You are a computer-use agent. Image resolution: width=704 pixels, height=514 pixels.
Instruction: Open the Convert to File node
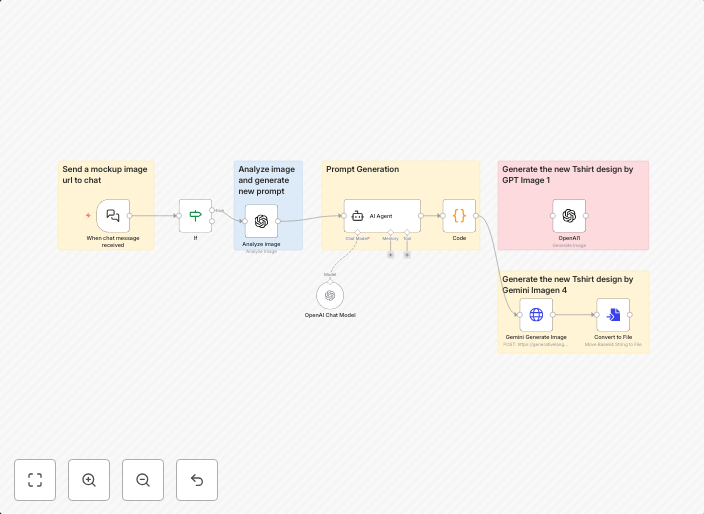[613, 315]
